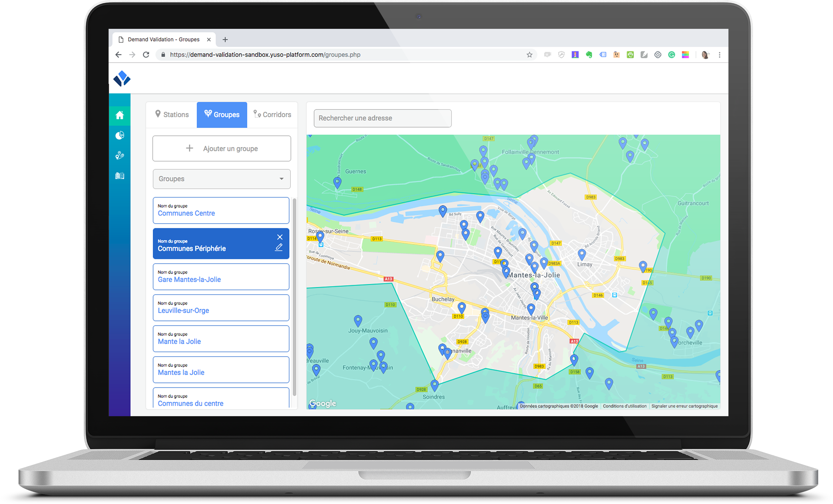Focus the Rechercher une adresse field

point(382,118)
